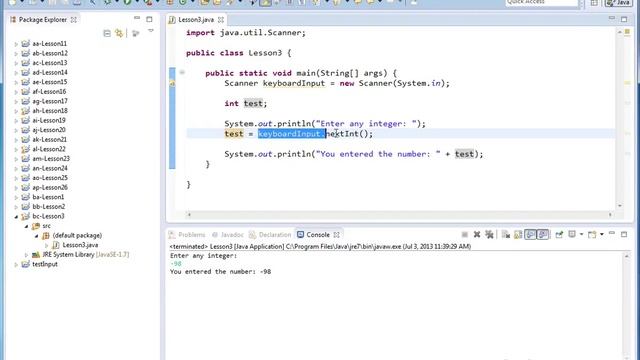Collapse the bc-Lesson3 project
This screenshot has width=640, height=360.
point(16,216)
